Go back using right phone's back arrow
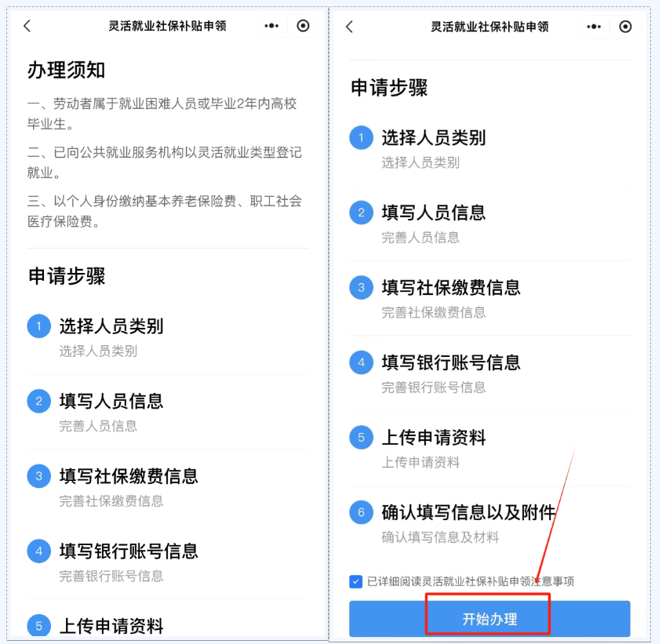 pyautogui.click(x=350, y=27)
